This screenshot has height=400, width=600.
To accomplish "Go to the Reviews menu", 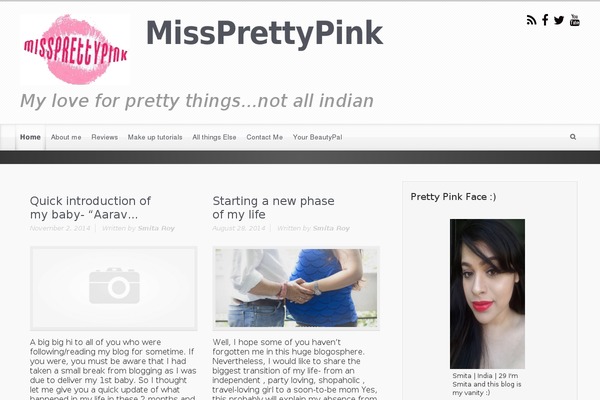I will (x=104, y=137).
